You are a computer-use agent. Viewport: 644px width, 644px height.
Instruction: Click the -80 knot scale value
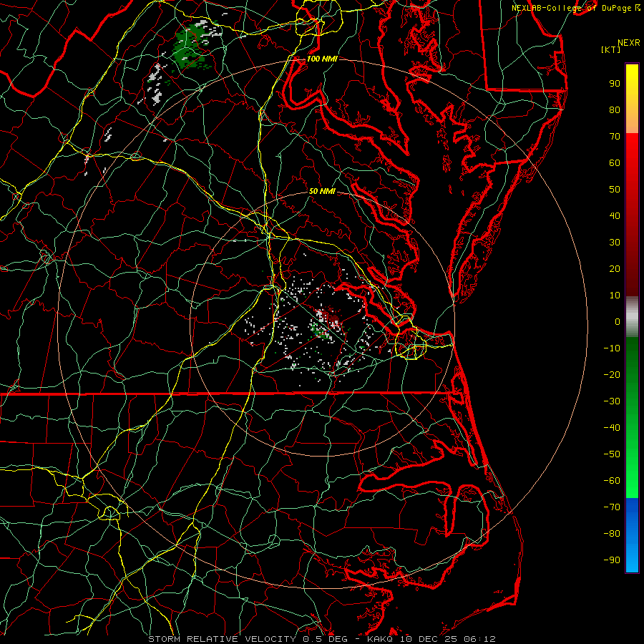point(612,534)
